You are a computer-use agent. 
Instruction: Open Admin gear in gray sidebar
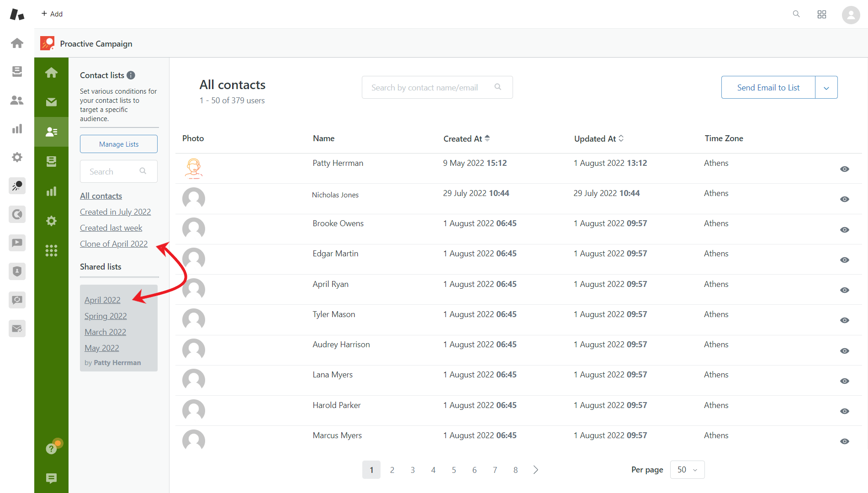[17, 157]
